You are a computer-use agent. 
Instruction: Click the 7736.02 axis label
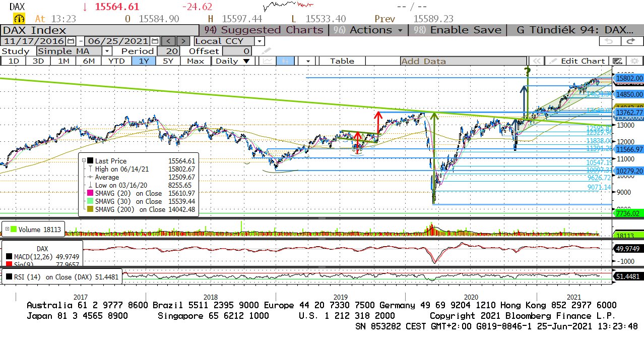628,213
